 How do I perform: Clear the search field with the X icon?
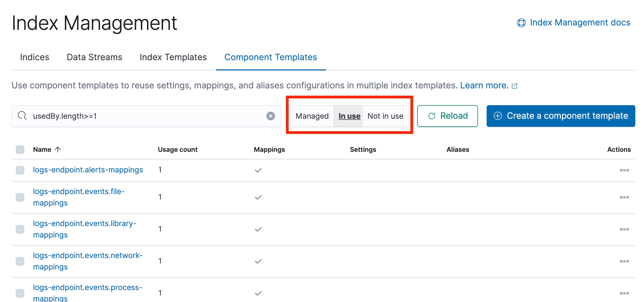270,116
